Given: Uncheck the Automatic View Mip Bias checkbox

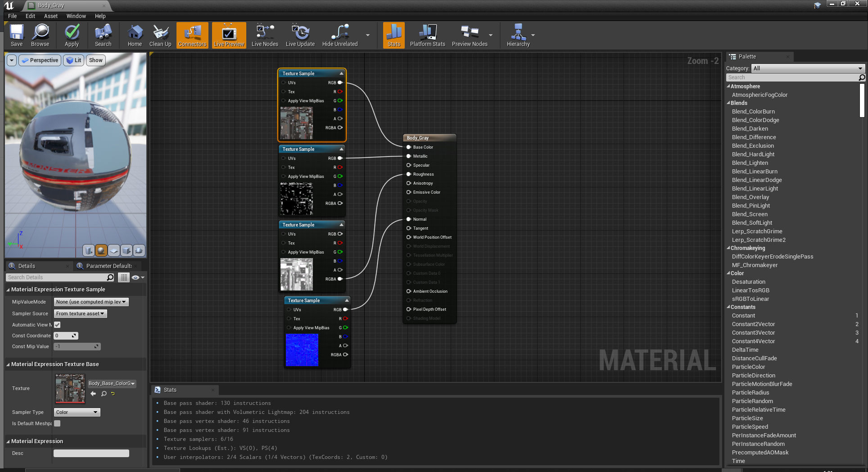Looking at the screenshot, I should [x=57, y=325].
